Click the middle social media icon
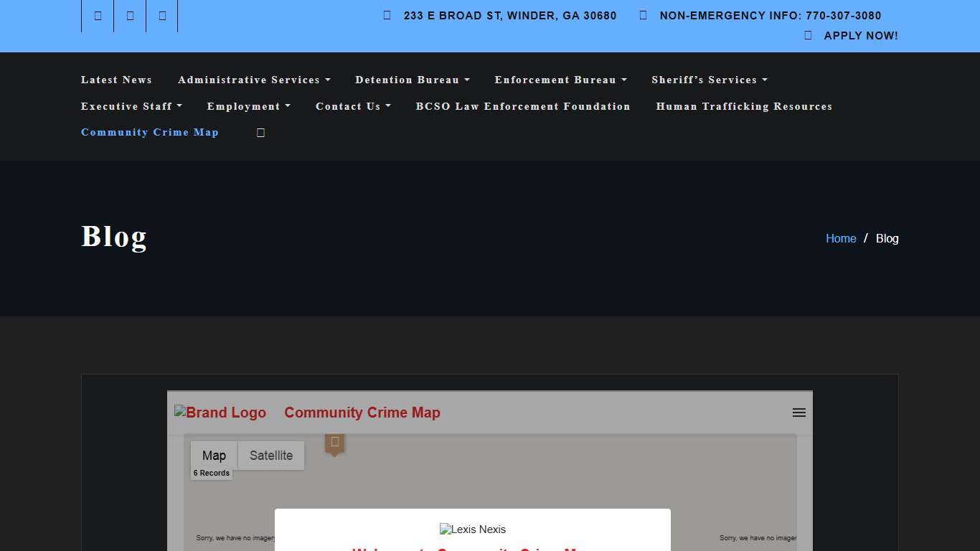Viewport: 980px width, 551px height. 129,15
